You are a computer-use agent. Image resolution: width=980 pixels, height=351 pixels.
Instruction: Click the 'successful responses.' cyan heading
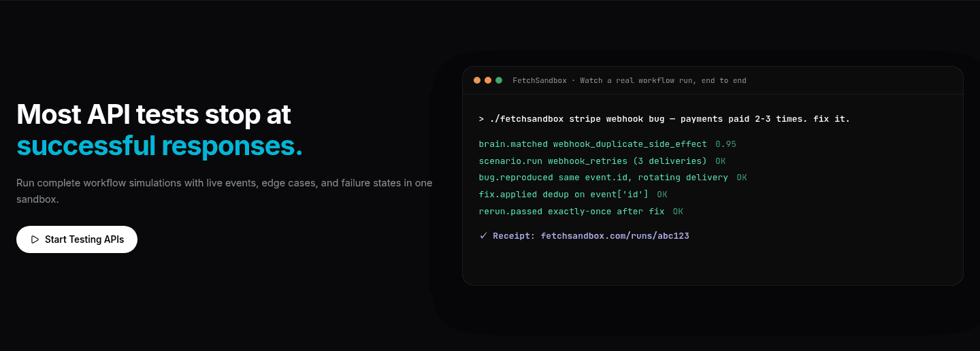[159, 146]
